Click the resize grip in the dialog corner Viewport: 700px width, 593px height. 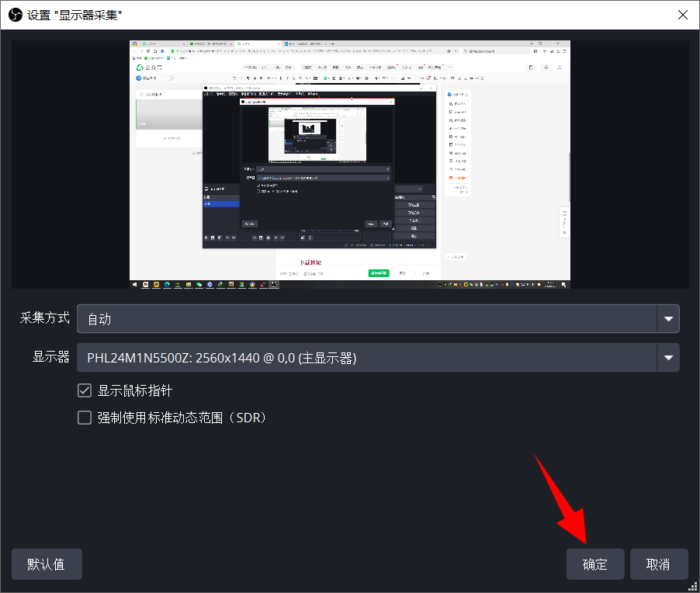[692, 585]
